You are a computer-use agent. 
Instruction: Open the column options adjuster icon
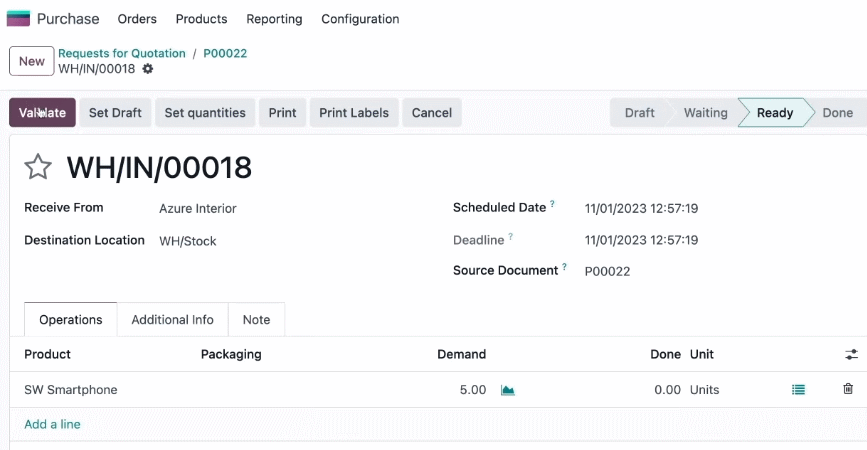pyautogui.click(x=852, y=354)
